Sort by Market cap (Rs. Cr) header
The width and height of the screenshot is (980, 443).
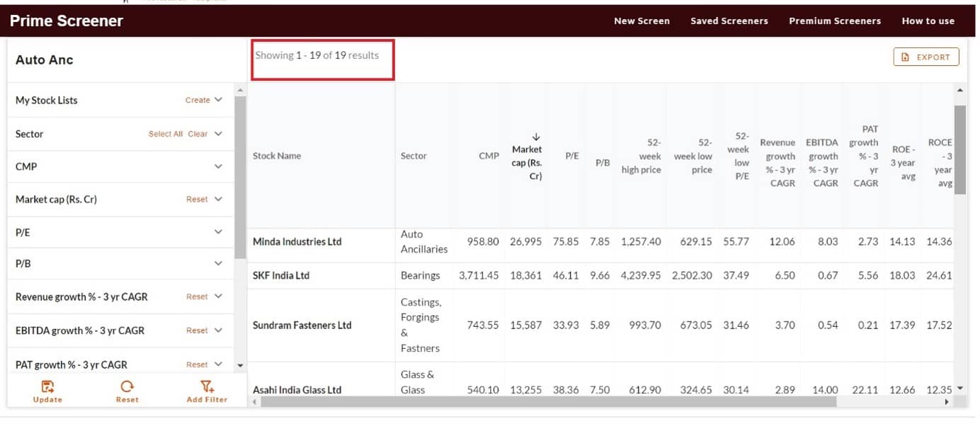coord(527,163)
